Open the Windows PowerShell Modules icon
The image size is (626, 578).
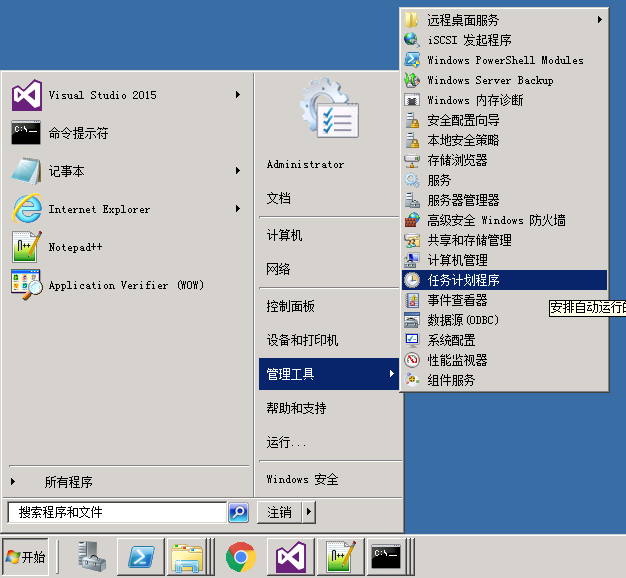coord(412,60)
